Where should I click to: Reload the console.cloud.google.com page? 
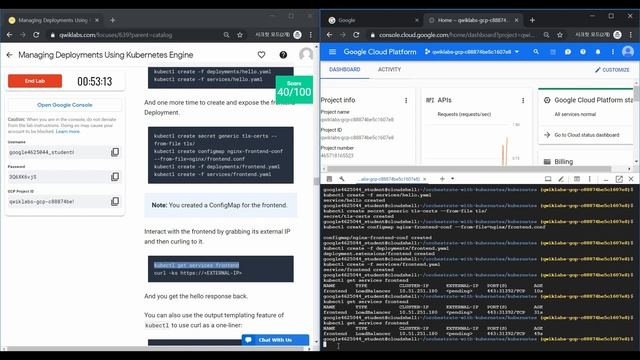356,35
